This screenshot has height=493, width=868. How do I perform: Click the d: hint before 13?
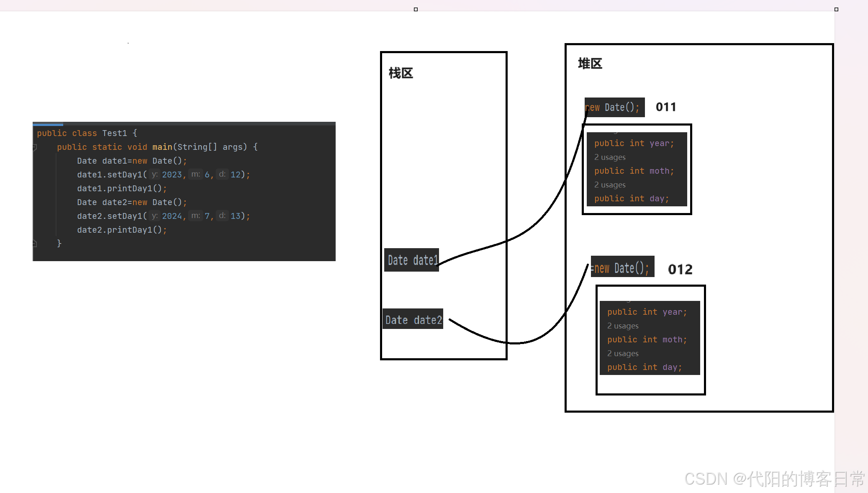click(x=222, y=216)
